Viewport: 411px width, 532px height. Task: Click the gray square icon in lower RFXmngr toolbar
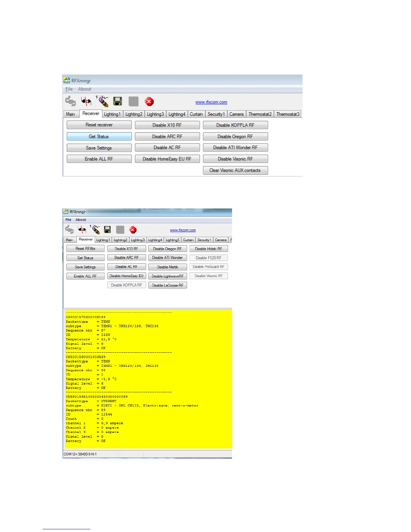pos(120,230)
